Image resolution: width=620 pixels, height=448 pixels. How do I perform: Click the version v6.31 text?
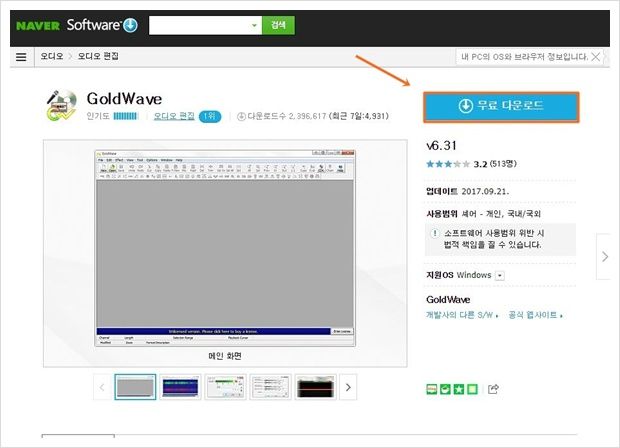441,146
